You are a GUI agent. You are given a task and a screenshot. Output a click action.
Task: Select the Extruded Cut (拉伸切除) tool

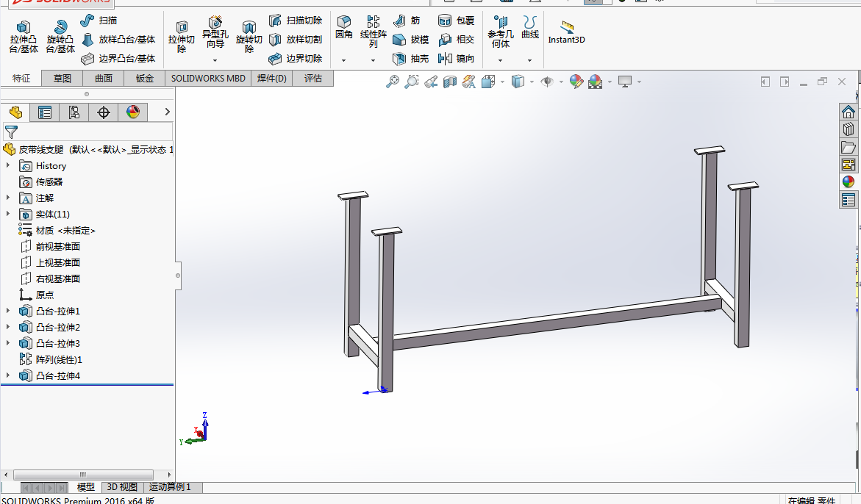point(182,37)
